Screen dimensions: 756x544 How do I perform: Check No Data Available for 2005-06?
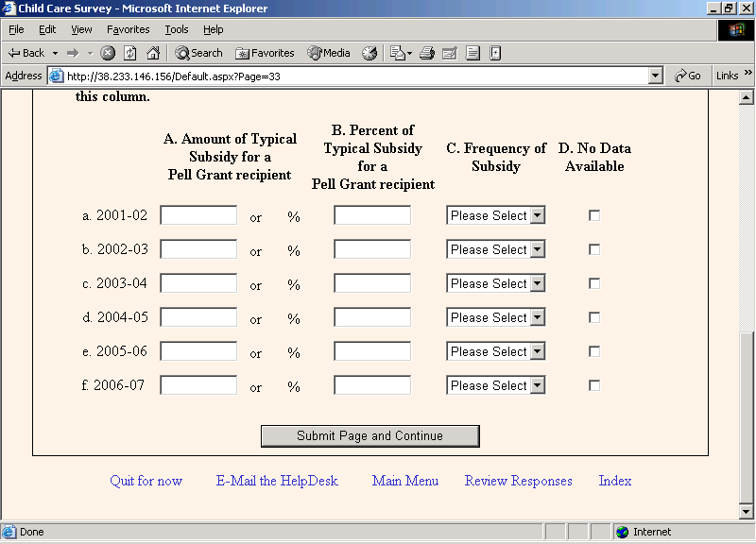(594, 351)
